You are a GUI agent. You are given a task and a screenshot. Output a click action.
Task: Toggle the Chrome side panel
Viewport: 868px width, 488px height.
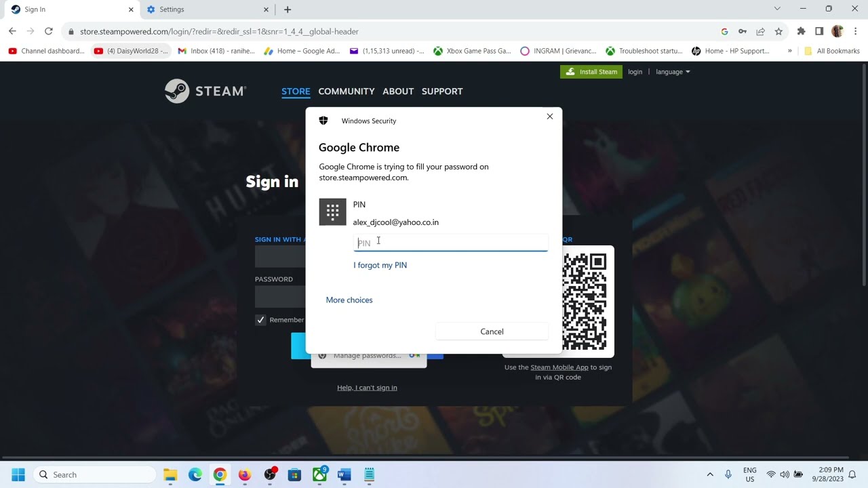819,31
